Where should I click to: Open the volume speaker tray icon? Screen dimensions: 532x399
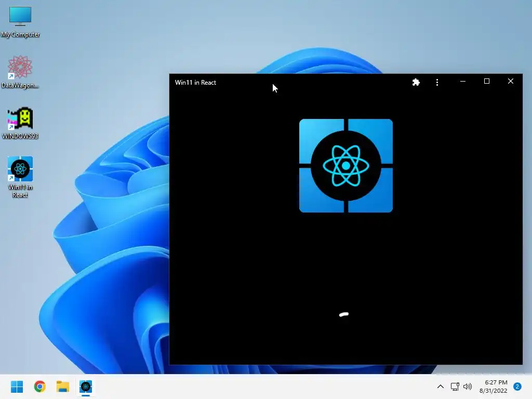468,387
